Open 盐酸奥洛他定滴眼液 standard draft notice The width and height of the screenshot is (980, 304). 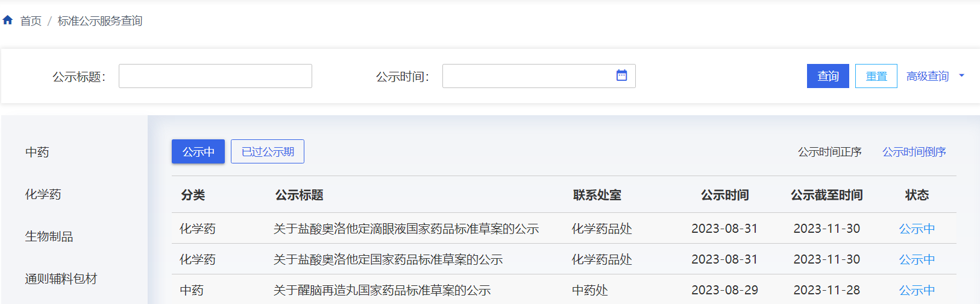406,229
